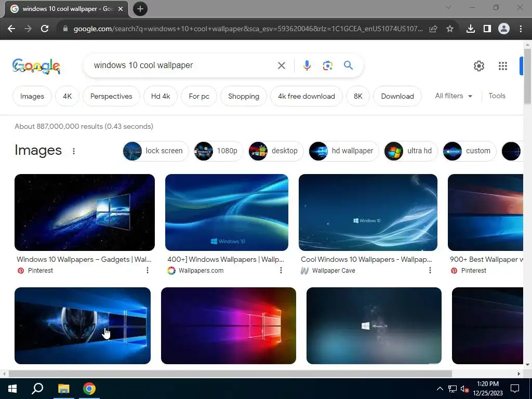Screen dimensions: 532x399
Task: Click the Google holiday logo
Action: pos(36,66)
